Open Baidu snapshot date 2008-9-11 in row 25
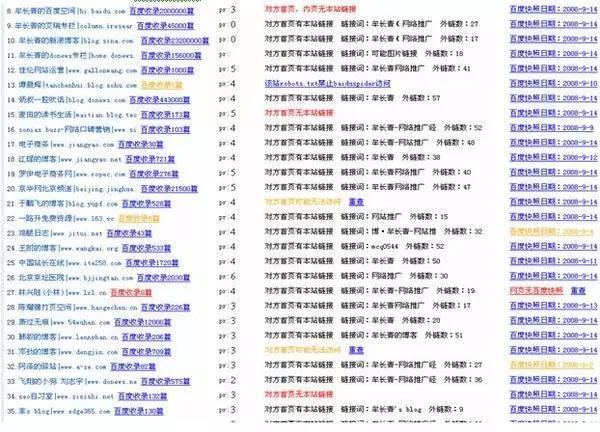The width and height of the screenshot is (600, 432). 553,261
